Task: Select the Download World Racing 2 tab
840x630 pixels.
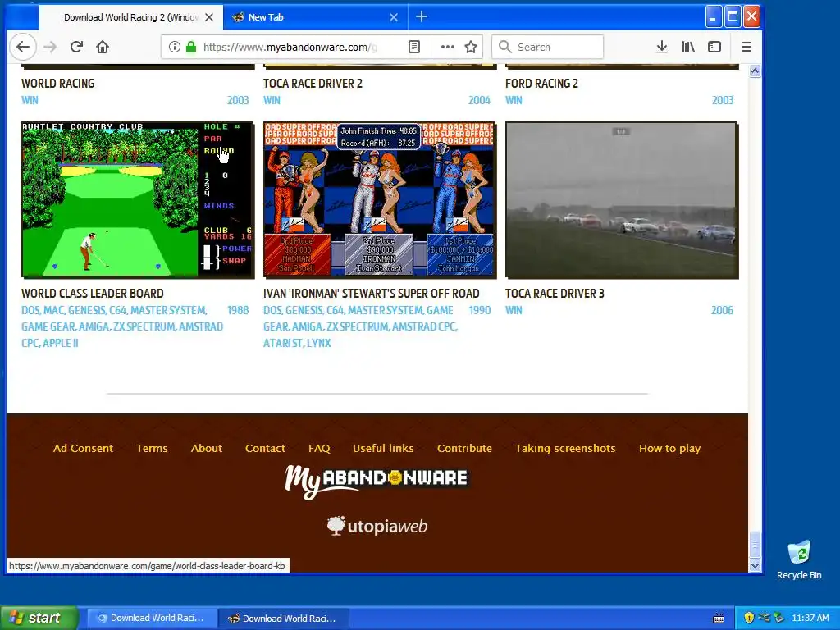Action: tap(130, 17)
